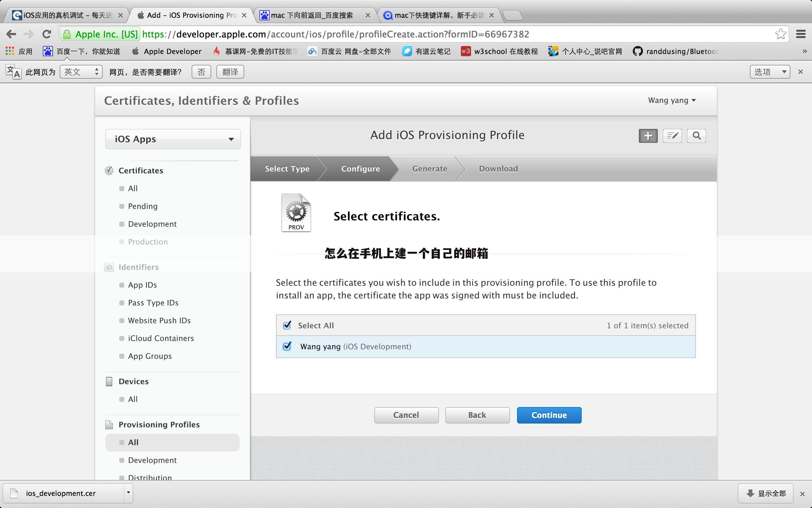Open the ios_development.cer download menu arrow
The image size is (812, 508).
128,493
